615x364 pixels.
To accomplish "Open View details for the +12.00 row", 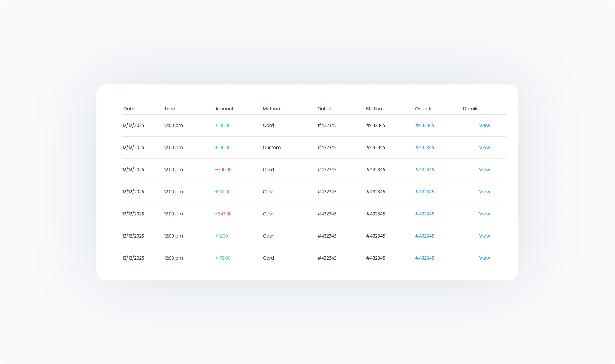I will click(x=484, y=236).
